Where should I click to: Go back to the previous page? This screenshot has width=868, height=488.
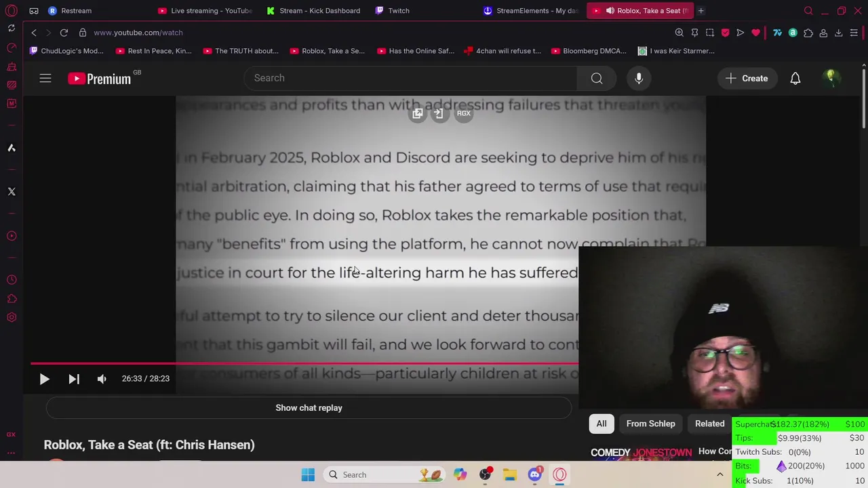(x=34, y=33)
